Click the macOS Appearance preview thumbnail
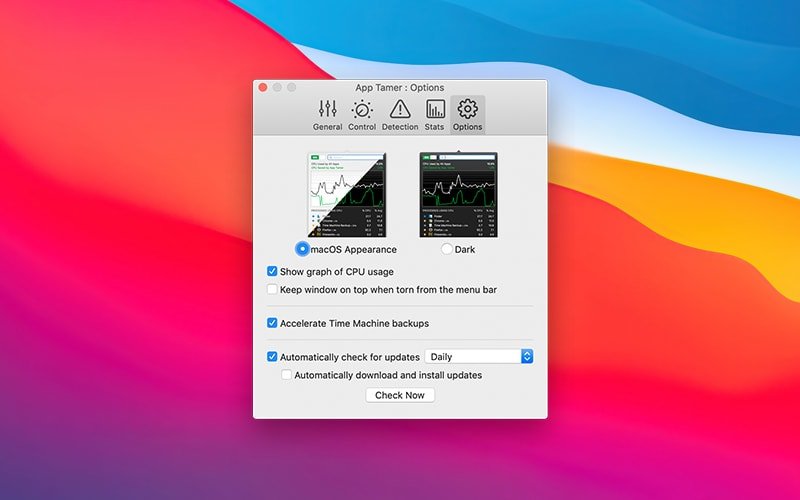The height and width of the screenshot is (500, 800). [346, 195]
